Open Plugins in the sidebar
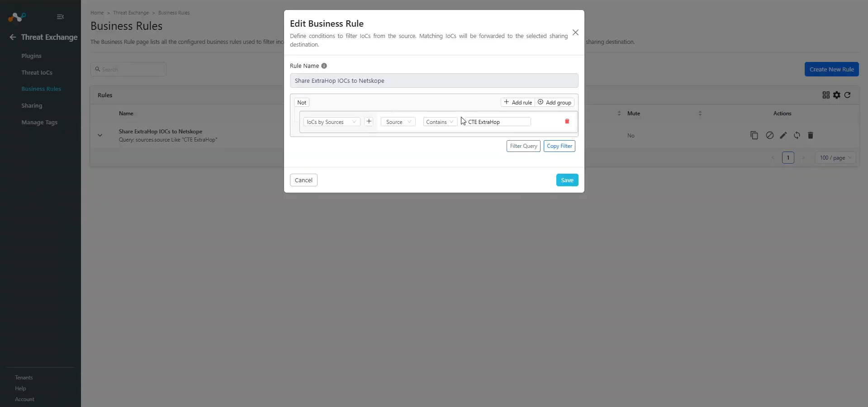Screen dimensions: 868x407 (31, 56)
